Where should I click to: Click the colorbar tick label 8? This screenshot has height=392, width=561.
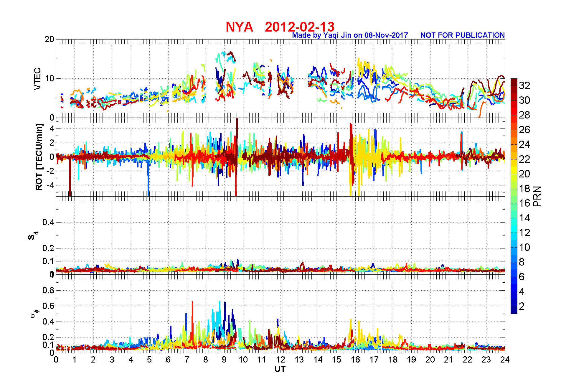coord(522,262)
